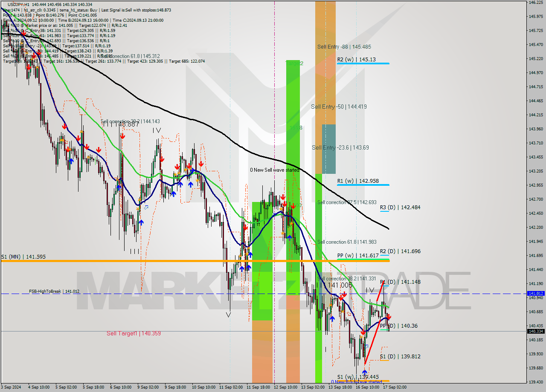The height and width of the screenshot is (392, 546).
Task: Click the USDJPY,H1 chart title
Action: pyautogui.click(x=18, y=4)
